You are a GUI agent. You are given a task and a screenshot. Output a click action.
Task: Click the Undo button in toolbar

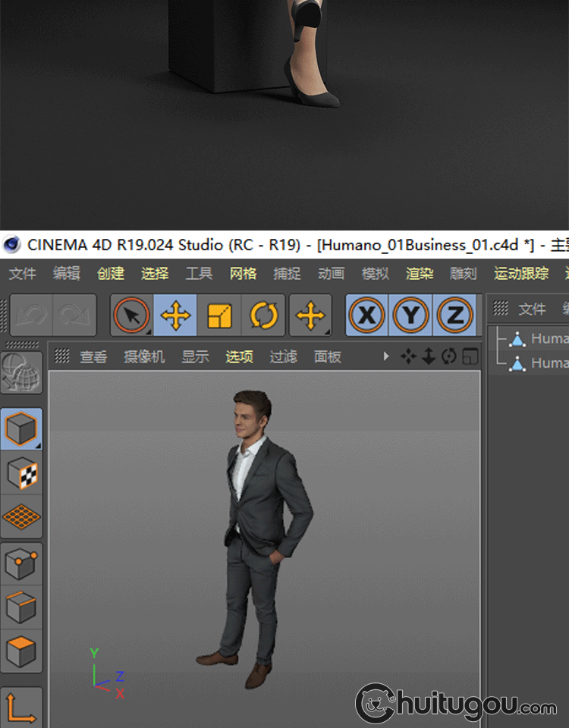point(31,315)
